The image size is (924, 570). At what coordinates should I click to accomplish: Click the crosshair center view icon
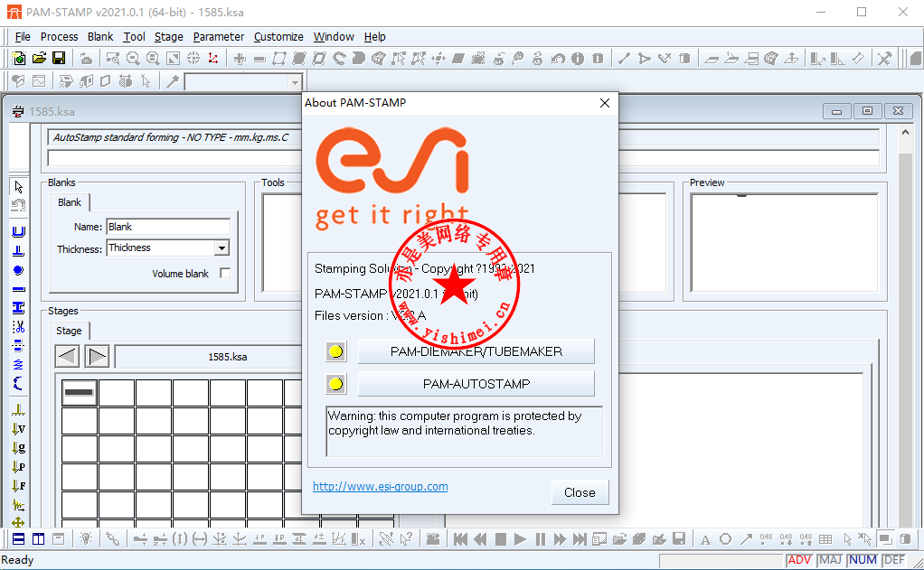point(193,59)
